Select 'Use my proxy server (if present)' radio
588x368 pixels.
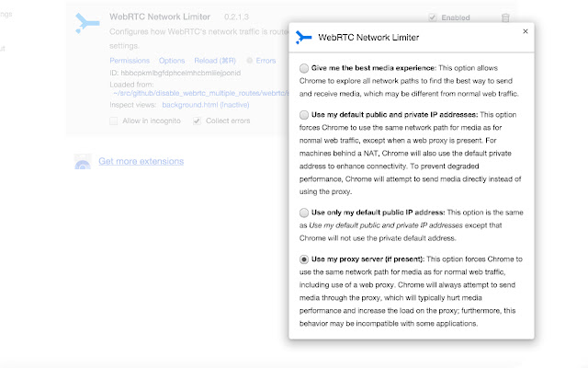[x=304, y=259]
